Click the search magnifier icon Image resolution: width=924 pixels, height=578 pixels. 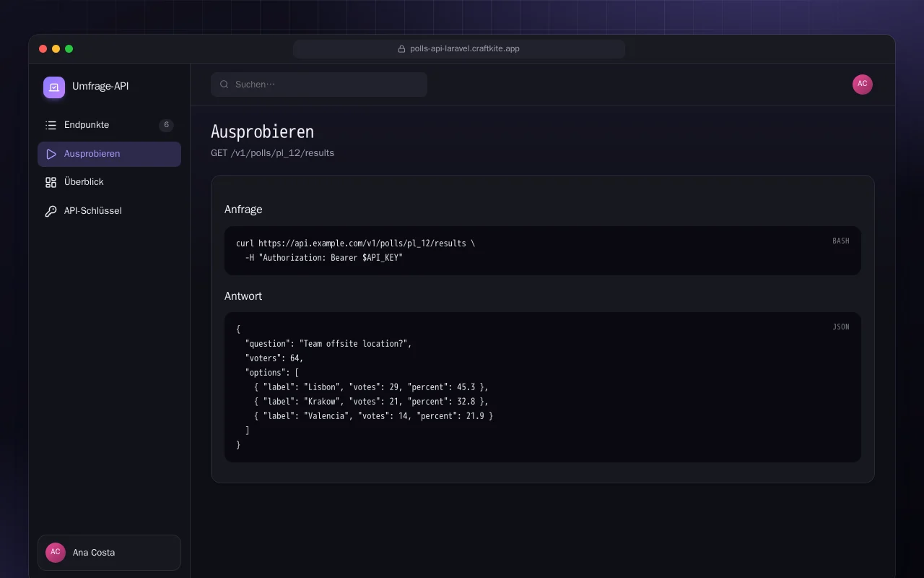pyautogui.click(x=225, y=85)
